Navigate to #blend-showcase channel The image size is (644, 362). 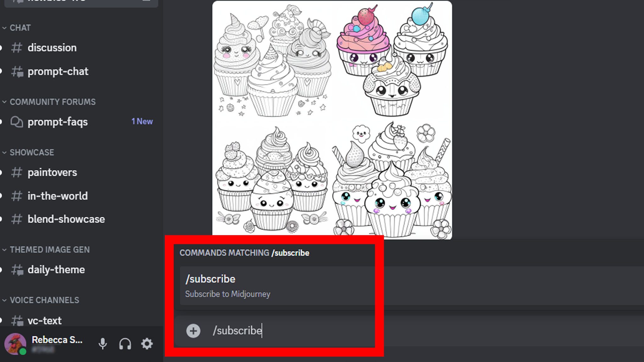point(66,219)
